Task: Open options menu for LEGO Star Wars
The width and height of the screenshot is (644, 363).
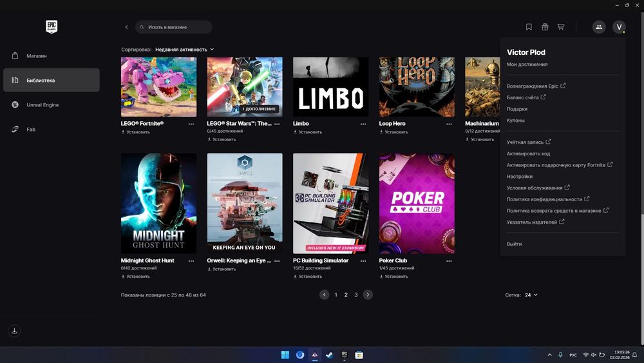Action: tap(277, 124)
